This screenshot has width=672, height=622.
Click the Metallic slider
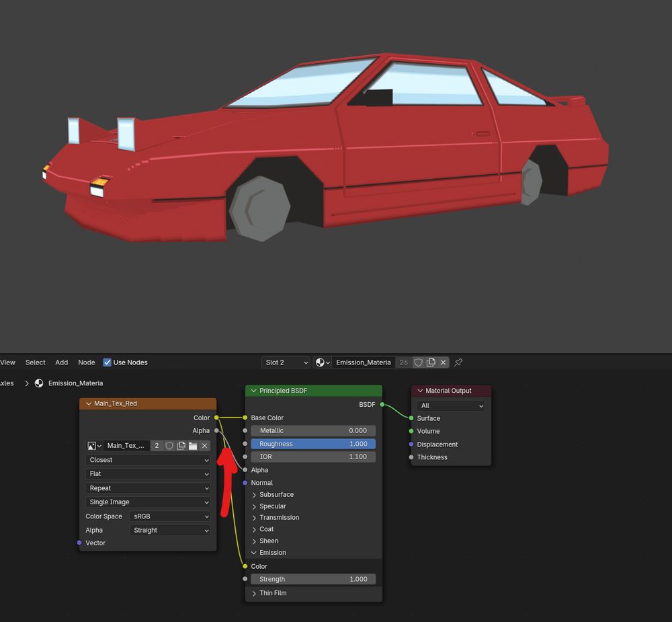click(x=313, y=430)
